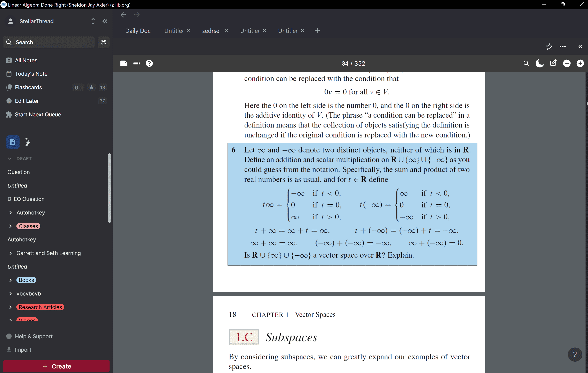Open PDF reader help icon
This screenshot has height=373, width=588.
[149, 64]
